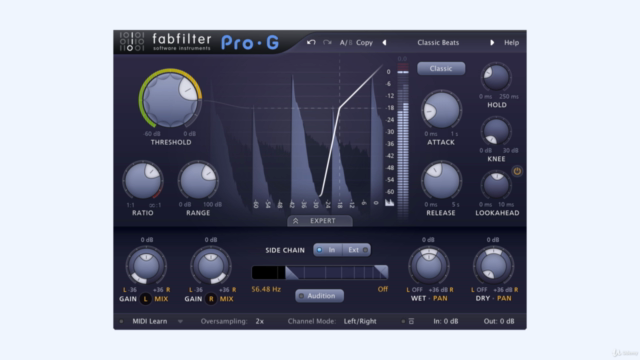Toggle the Lookahead power button
The width and height of the screenshot is (640, 360).
point(517,171)
